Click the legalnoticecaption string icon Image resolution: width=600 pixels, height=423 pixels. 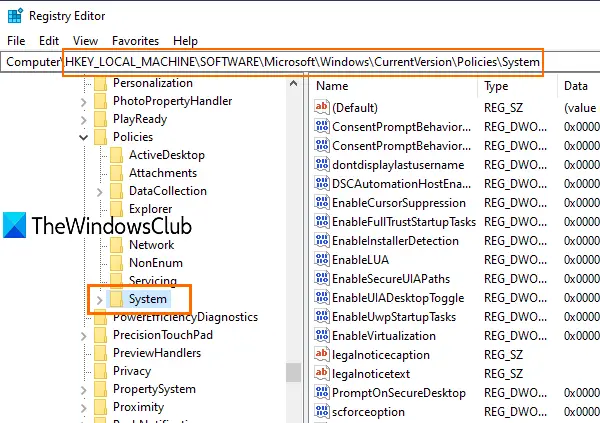[x=322, y=354]
